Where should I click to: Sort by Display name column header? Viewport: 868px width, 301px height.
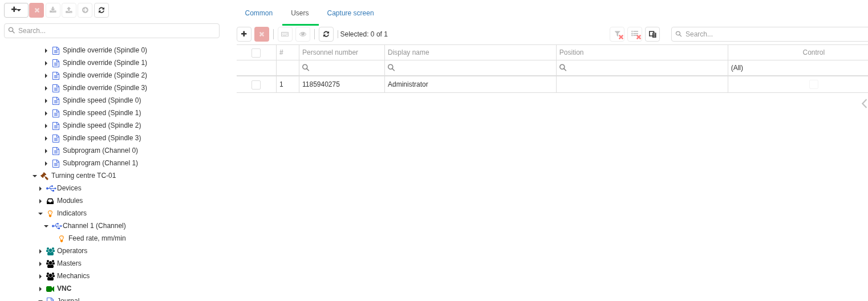(x=470, y=52)
